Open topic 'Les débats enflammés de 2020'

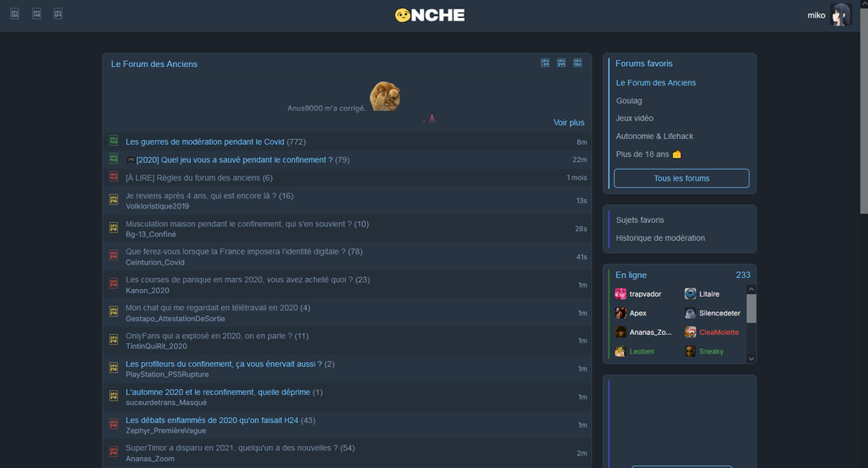point(209,421)
